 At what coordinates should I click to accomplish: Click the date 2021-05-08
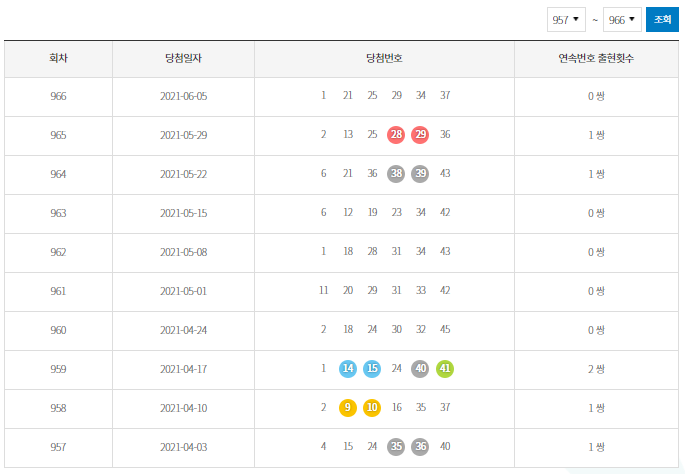(x=183, y=252)
